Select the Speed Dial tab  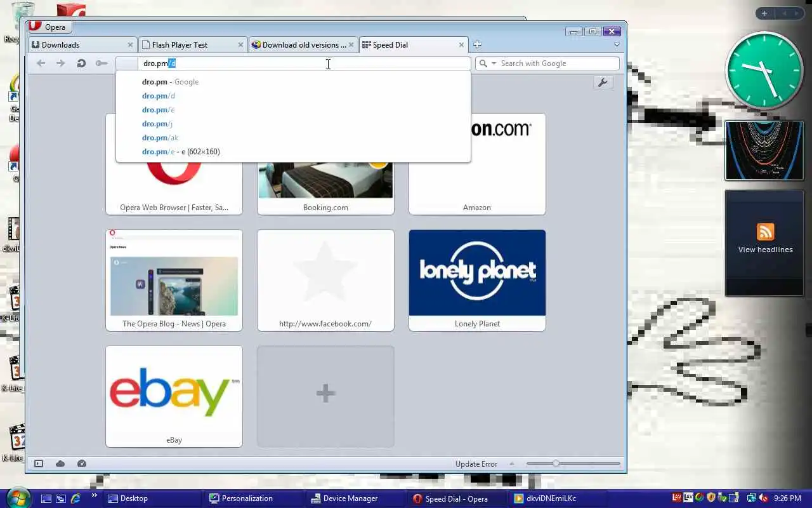[413, 44]
